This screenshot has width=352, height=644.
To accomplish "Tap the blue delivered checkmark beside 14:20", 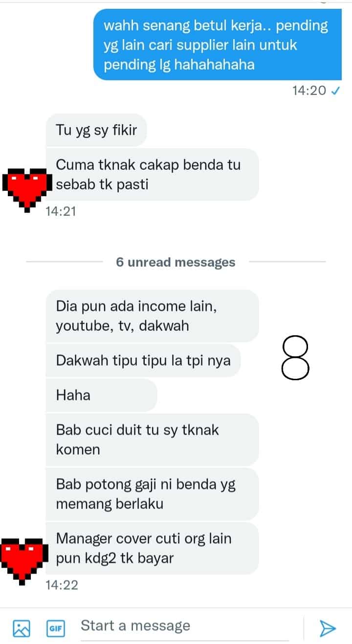I will (x=335, y=91).
